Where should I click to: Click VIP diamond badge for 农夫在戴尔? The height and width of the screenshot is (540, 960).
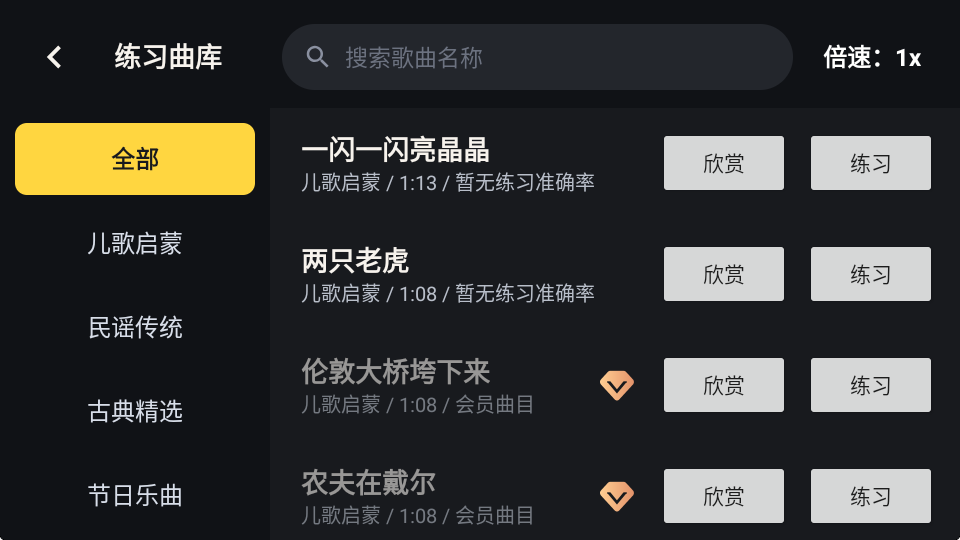tap(617, 496)
